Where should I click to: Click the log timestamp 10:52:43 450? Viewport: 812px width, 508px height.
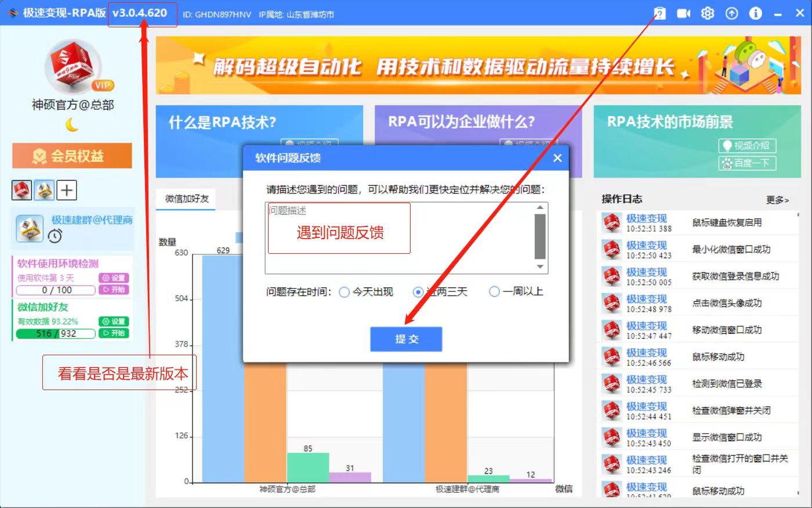648,444
